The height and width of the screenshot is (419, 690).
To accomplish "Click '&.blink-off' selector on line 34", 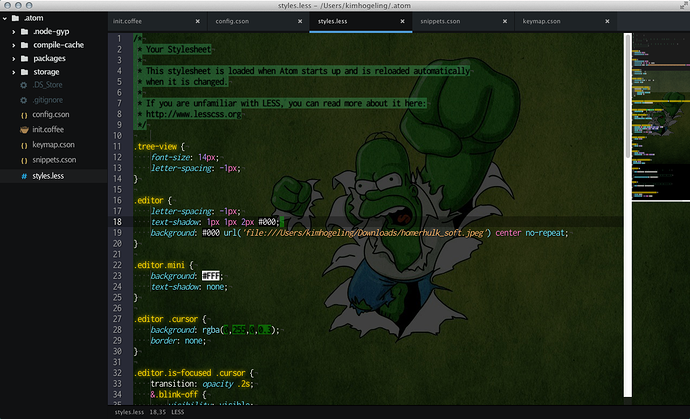I will point(174,395).
